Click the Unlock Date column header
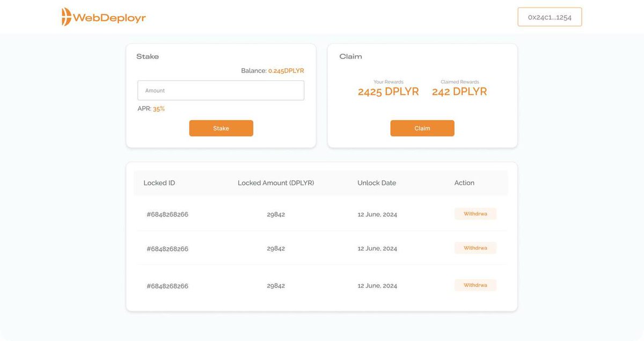The image size is (644, 341). pos(377,182)
